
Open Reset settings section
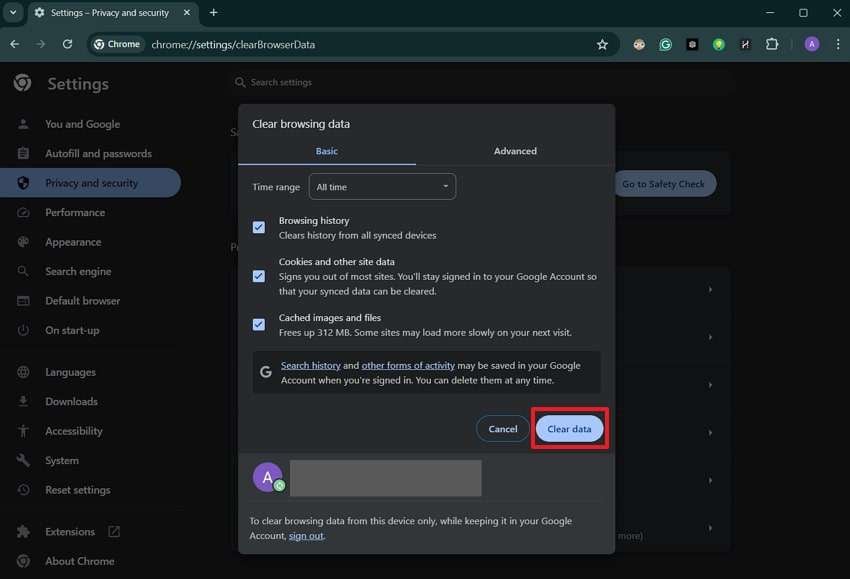(x=78, y=490)
